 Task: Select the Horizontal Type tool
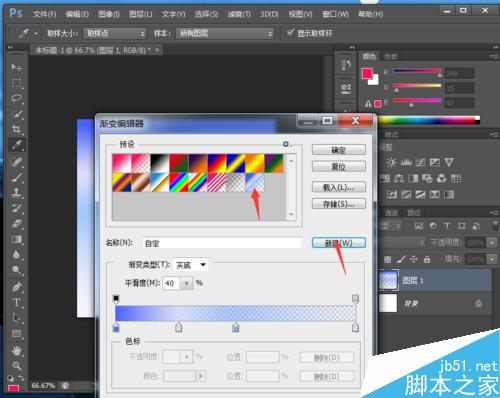(16, 302)
